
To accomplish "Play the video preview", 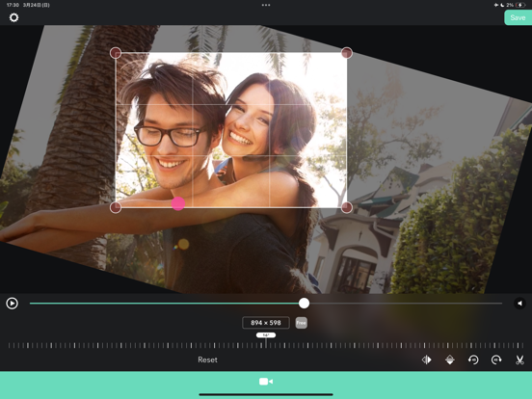I will [12, 303].
